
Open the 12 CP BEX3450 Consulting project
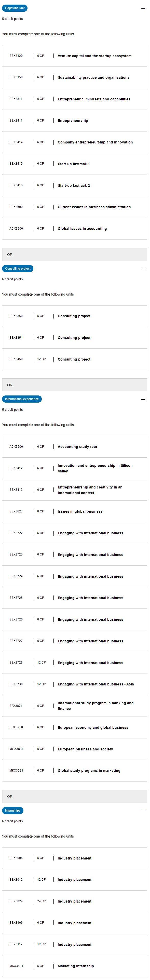tap(74, 359)
